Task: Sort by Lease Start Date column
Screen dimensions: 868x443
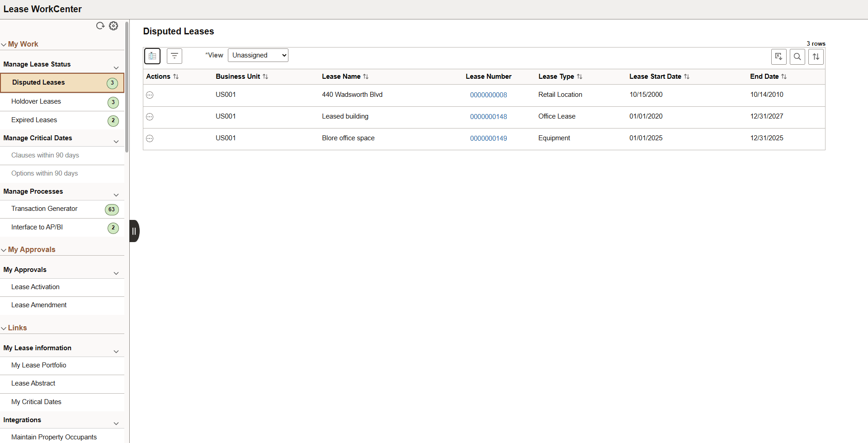Action: [x=687, y=77]
